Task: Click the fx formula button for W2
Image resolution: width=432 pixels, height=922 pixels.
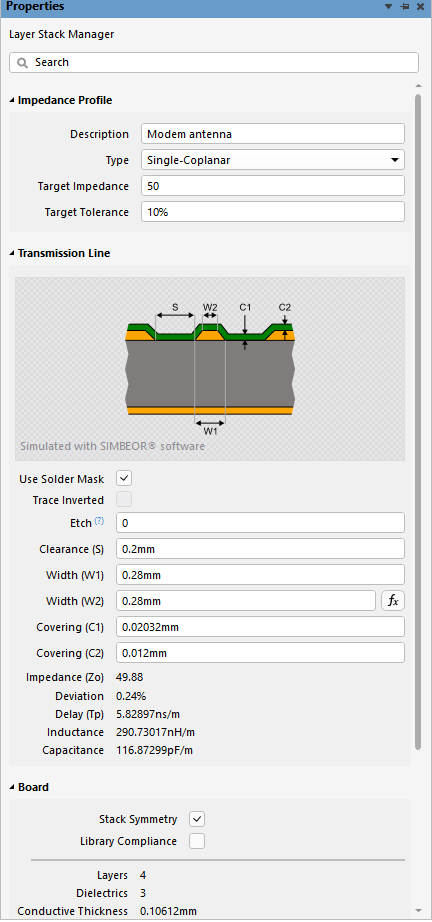Action: pos(393,601)
